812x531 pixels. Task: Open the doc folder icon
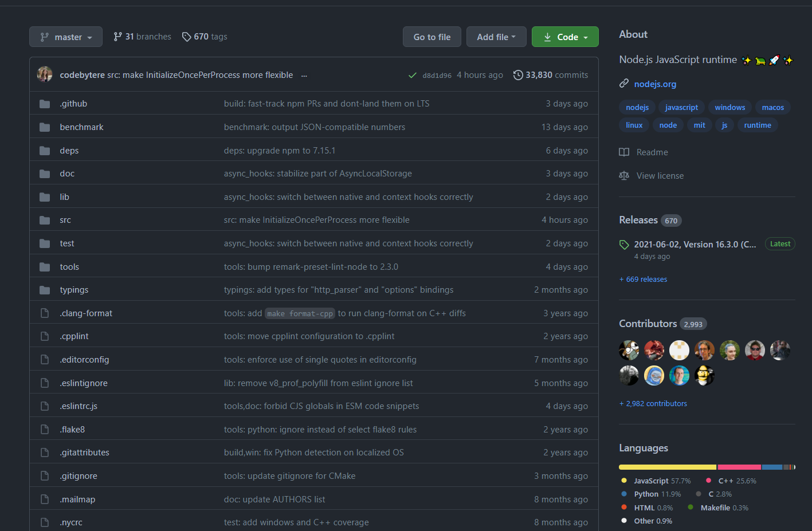click(x=45, y=174)
